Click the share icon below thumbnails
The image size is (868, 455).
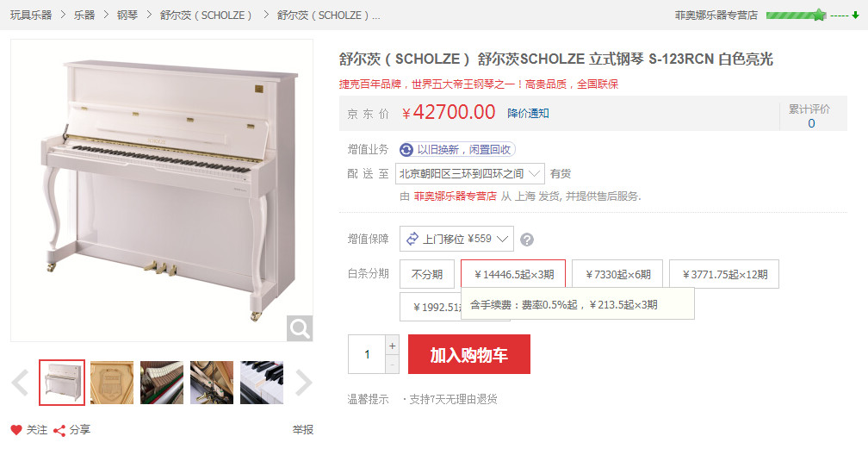coord(59,430)
